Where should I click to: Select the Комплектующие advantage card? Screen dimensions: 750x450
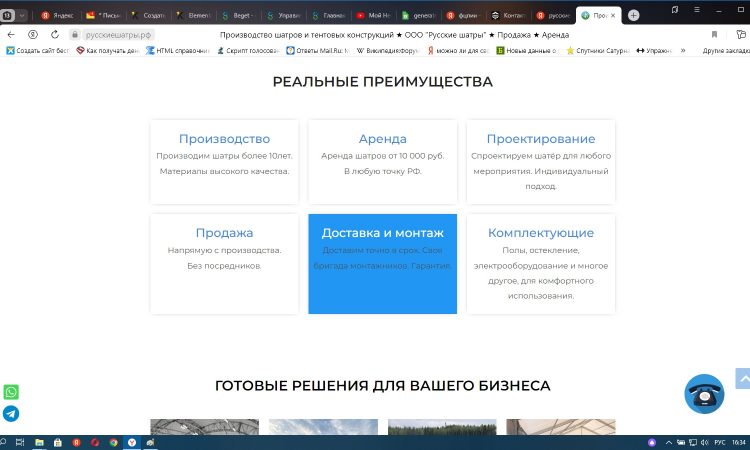click(x=540, y=264)
